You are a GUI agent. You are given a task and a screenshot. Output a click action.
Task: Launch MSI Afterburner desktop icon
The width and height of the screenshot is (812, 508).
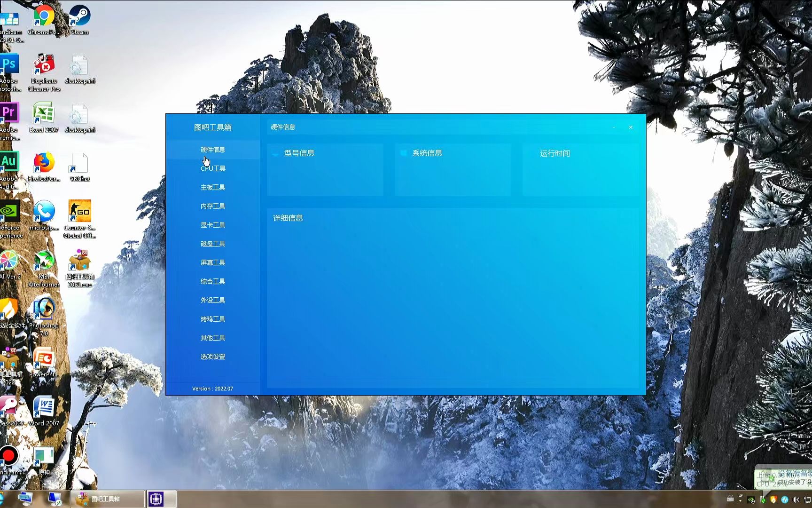tap(44, 268)
